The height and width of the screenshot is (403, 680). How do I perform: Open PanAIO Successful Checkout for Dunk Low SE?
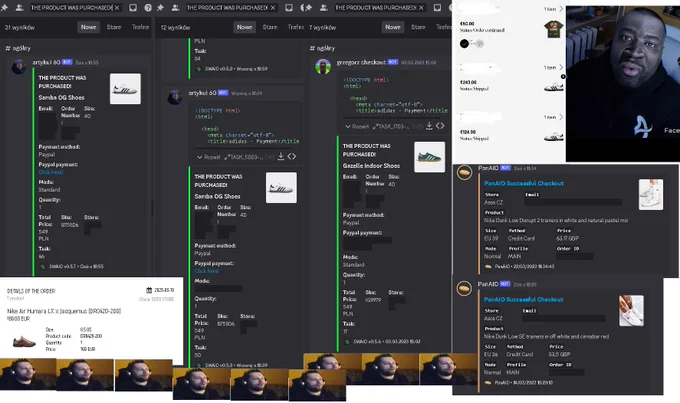coord(523,299)
